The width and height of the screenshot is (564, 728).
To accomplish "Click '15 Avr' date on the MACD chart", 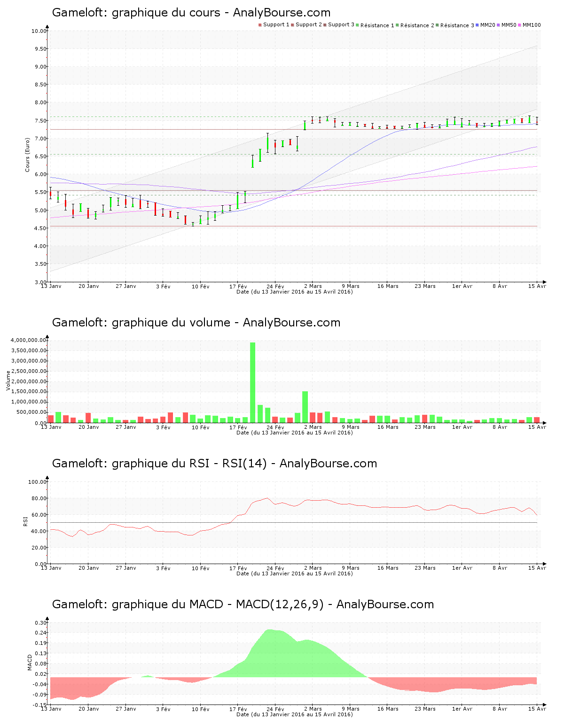I will pyautogui.click(x=537, y=709).
